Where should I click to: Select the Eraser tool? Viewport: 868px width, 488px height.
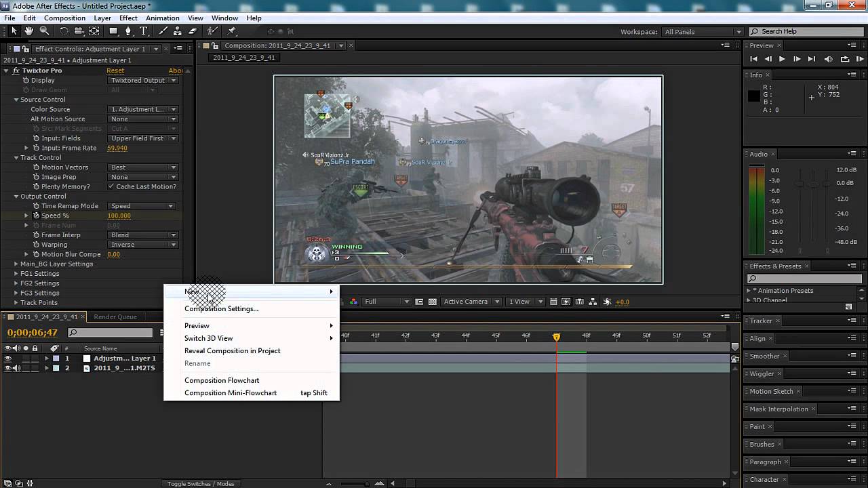pos(193,31)
